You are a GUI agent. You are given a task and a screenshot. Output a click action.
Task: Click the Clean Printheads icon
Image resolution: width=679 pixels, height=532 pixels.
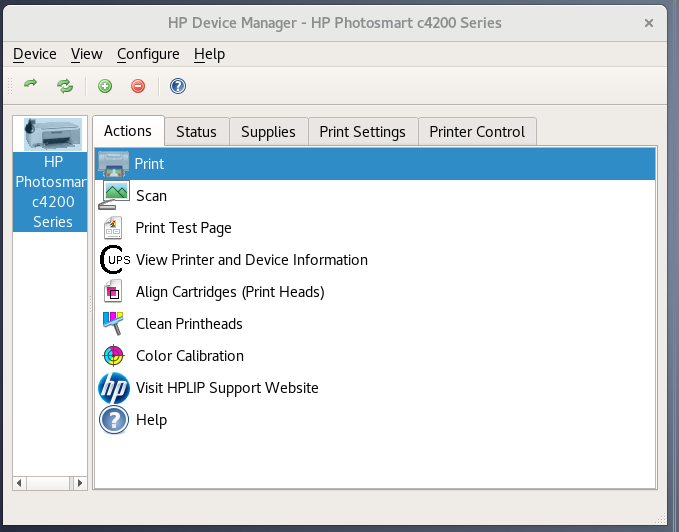click(115, 324)
